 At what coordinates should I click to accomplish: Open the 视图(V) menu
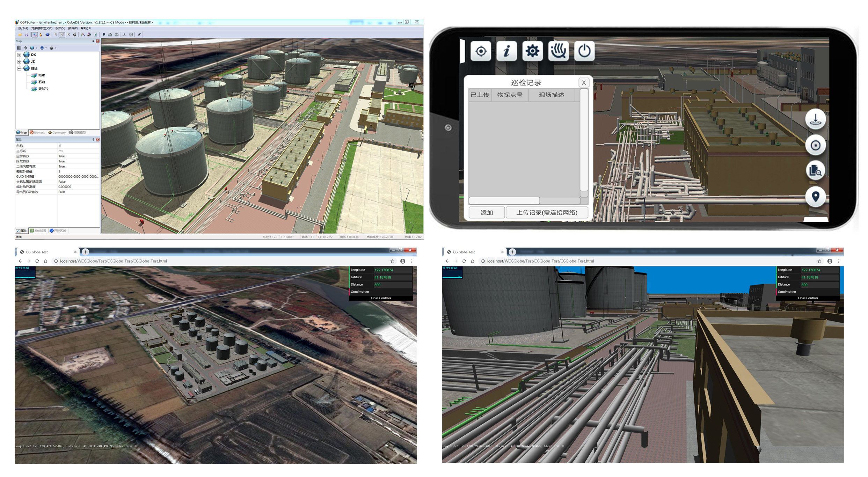click(60, 28)
